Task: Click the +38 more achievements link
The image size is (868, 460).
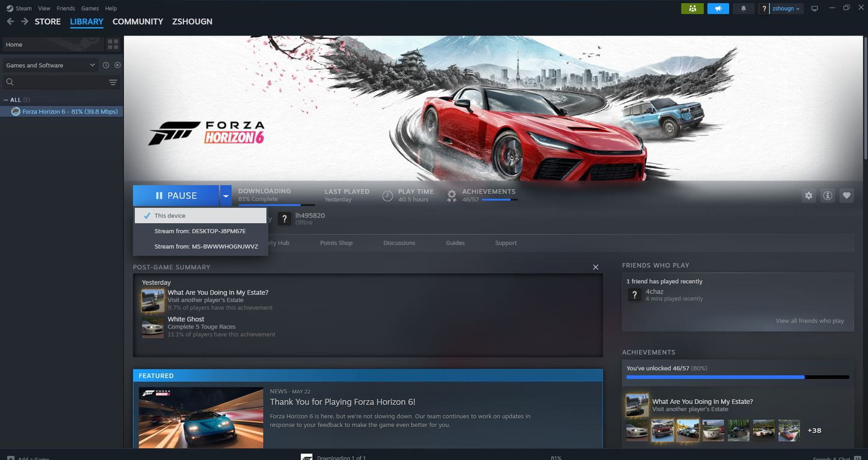Action: 814,431
